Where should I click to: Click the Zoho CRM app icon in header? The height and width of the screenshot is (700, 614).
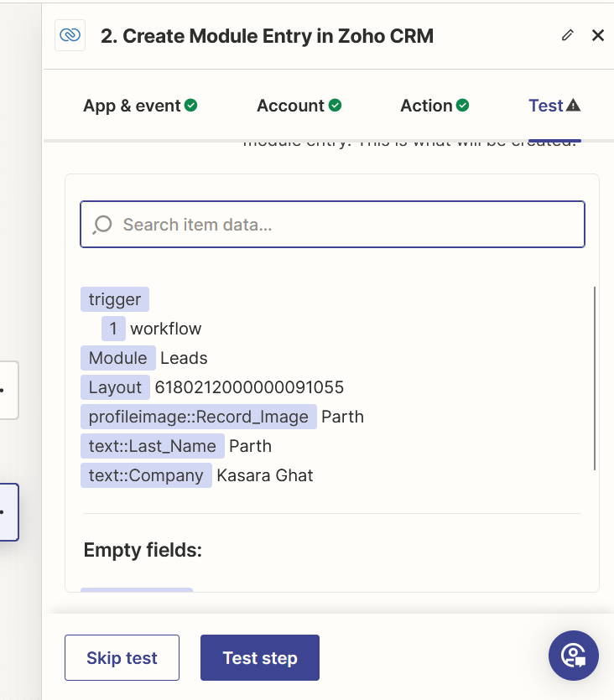(x=70, y=35)
